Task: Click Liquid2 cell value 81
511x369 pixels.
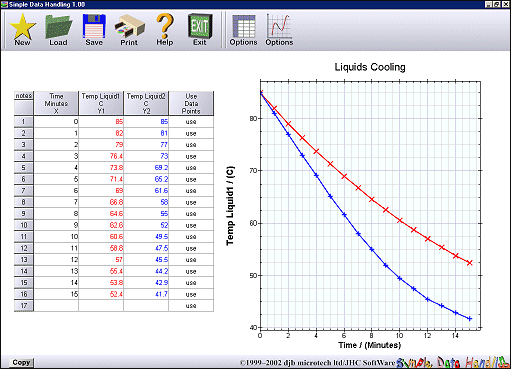Action: click(x=146, y=133)
